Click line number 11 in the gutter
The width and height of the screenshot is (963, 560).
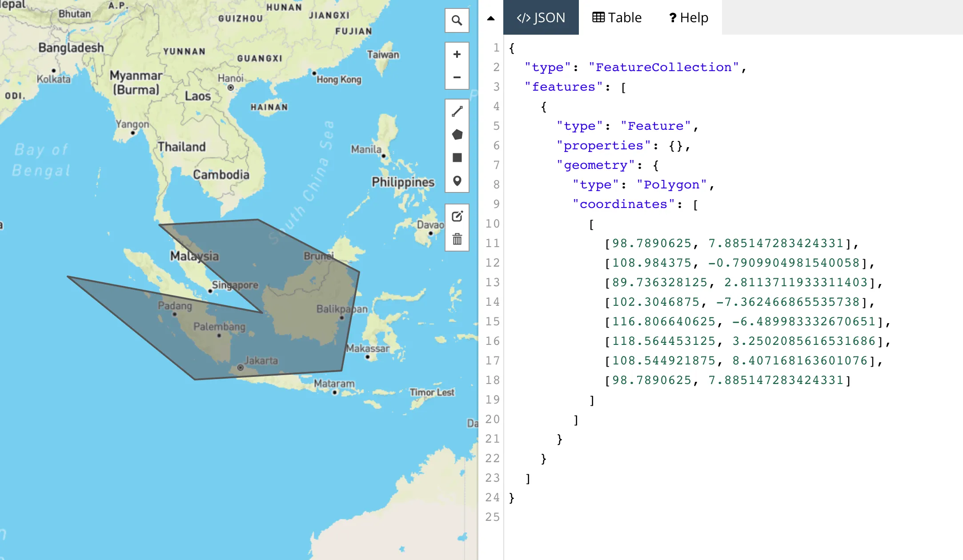tap(492, 243)
